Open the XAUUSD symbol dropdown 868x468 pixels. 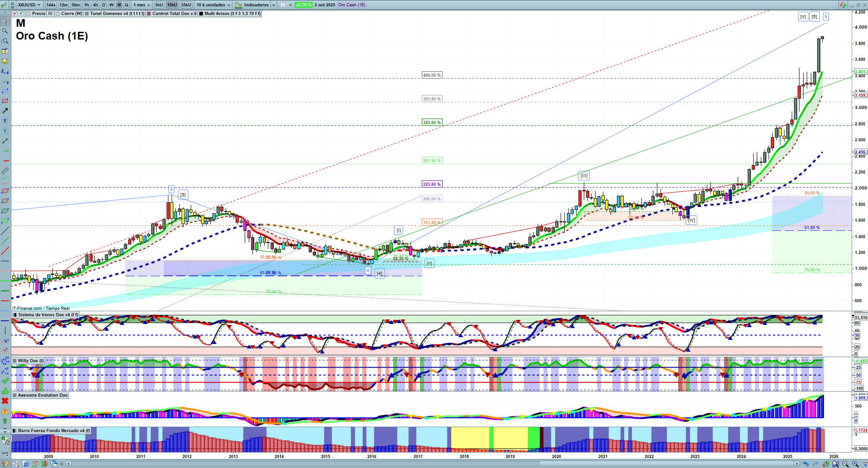pos(29,5)
